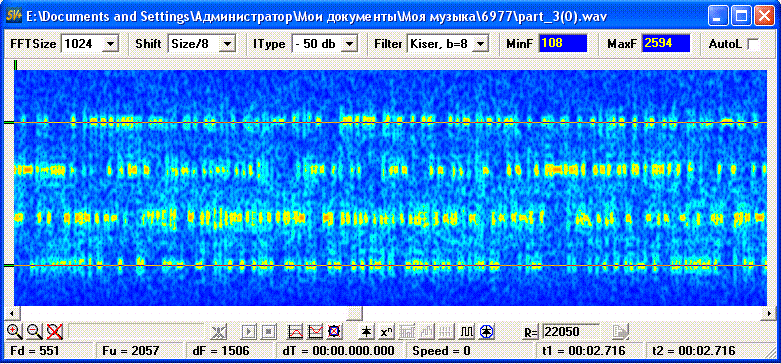This screenshot has width=781, height=364.
Task: Click the MinF value field showing 108
Action: click(563, 43)
